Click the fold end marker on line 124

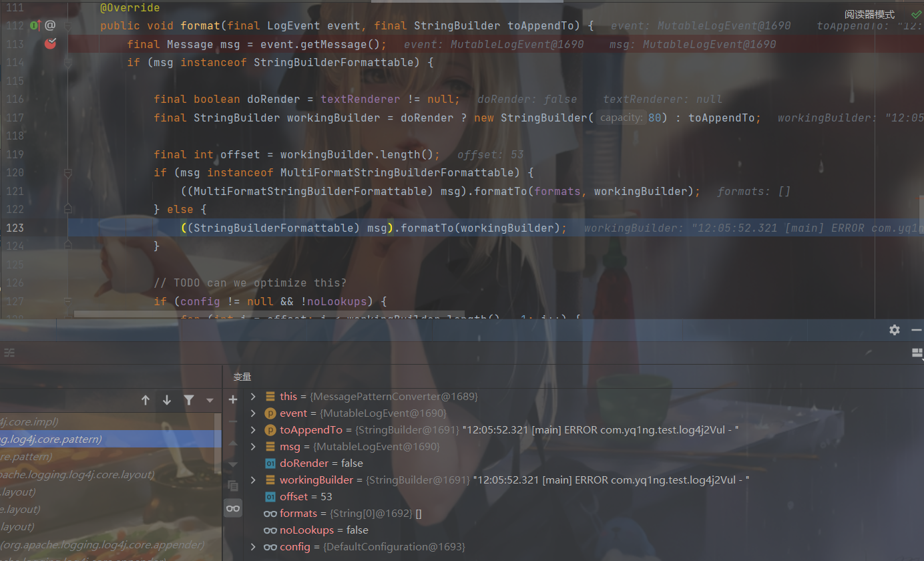68,246
